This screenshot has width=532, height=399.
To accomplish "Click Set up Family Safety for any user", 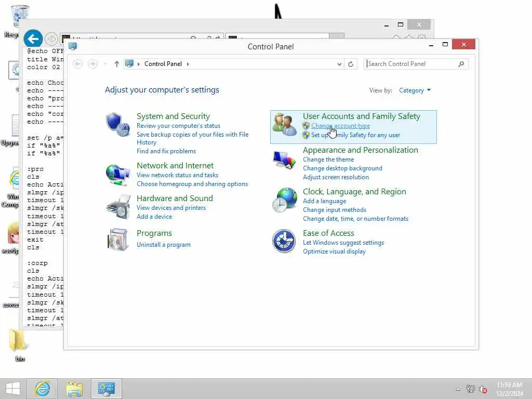I will tap(355, 135).
